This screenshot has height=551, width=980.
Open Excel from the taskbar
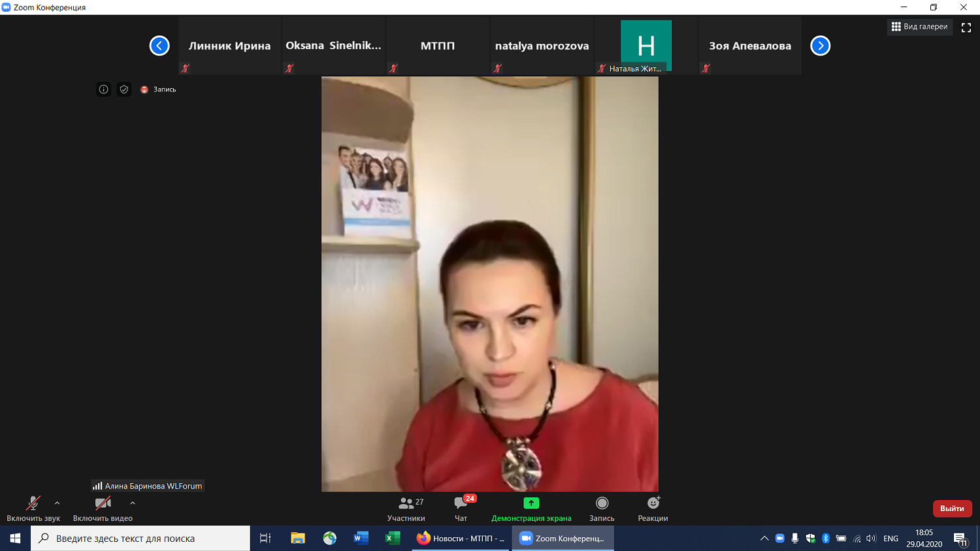click(x=393, y=539)
